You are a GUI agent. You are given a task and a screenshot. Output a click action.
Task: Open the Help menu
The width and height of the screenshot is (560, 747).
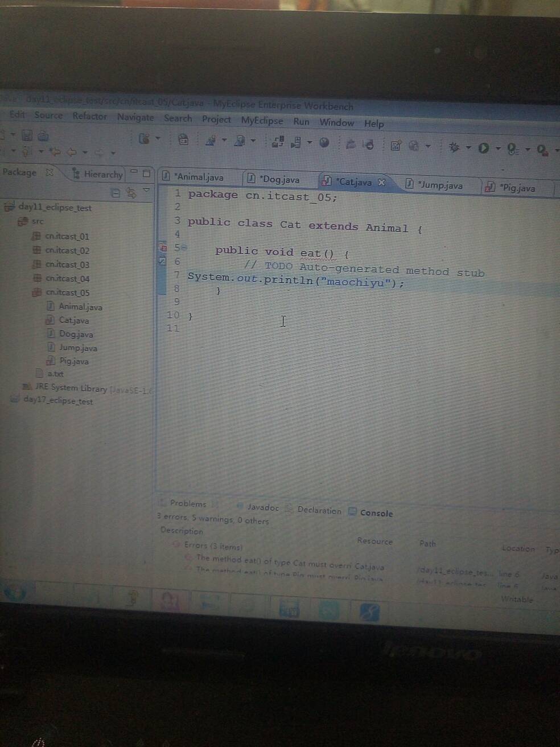click(374, 124)
